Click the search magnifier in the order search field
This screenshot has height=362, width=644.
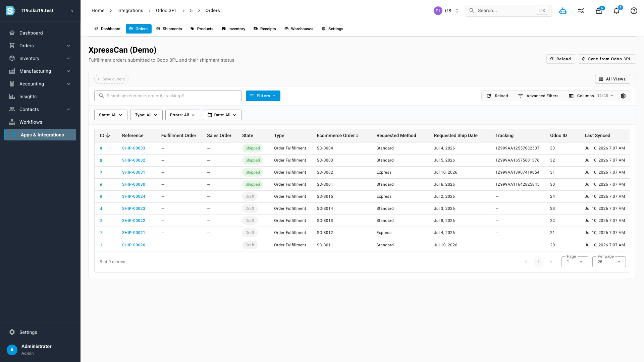point(101,96)
